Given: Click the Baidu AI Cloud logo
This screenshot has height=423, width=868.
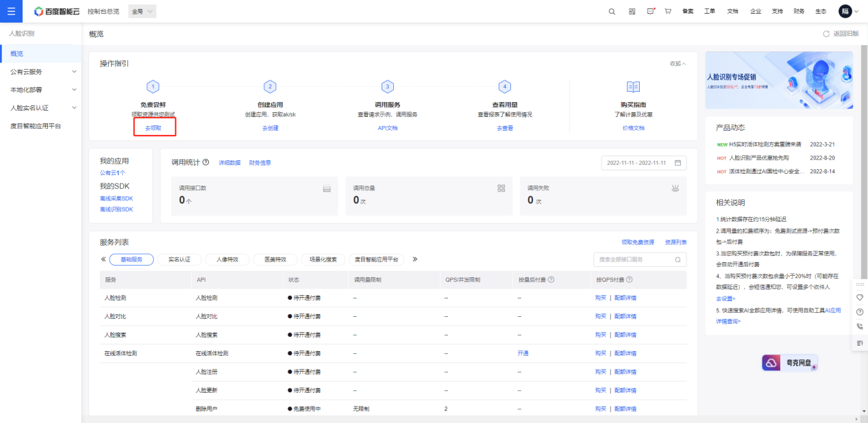Looking at the screenshot, I should 55,12.
